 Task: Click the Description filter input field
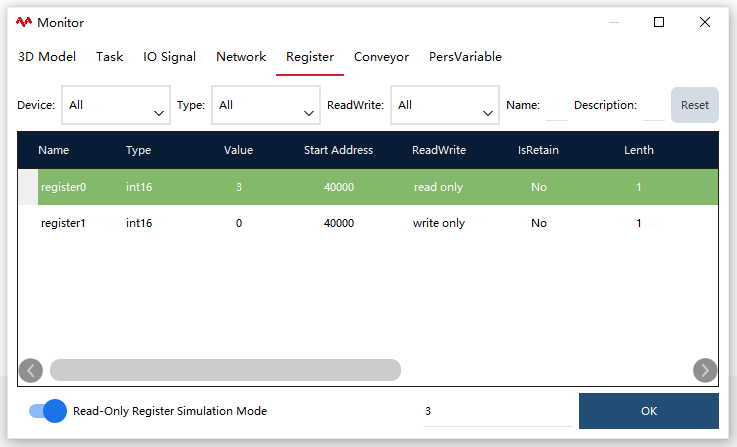coord(654,105)
